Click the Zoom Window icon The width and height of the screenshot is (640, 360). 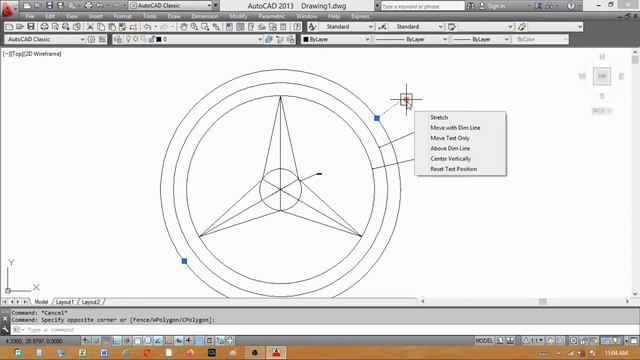pos(205,27)
